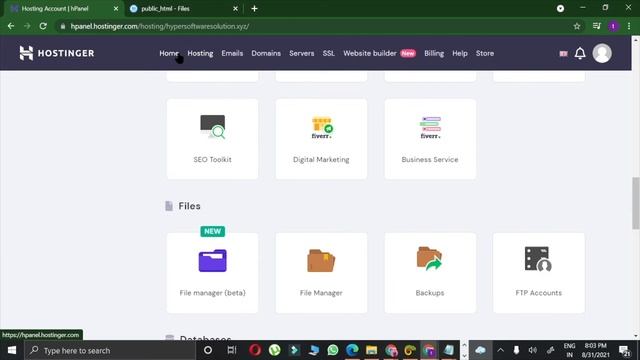
Task: Open File Explorer from the taskbar
Action: 371,350
